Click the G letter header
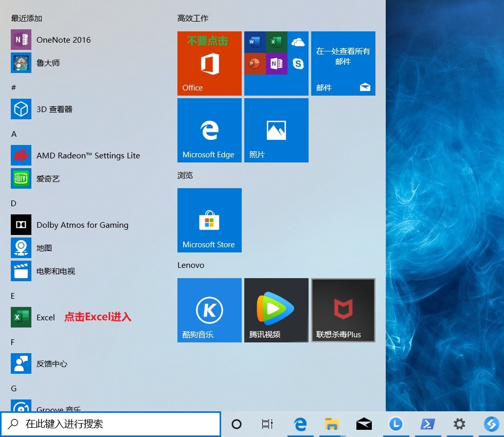 [14, 389]
